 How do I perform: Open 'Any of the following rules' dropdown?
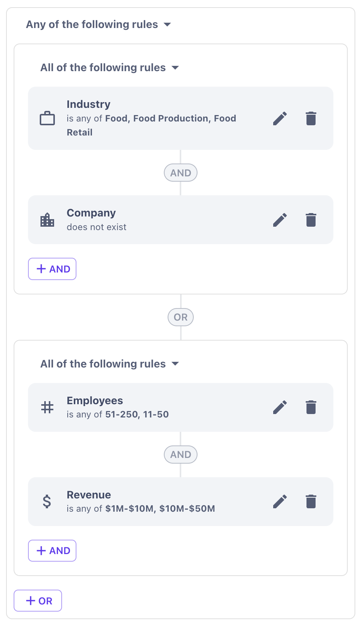[x=98, y=25]
